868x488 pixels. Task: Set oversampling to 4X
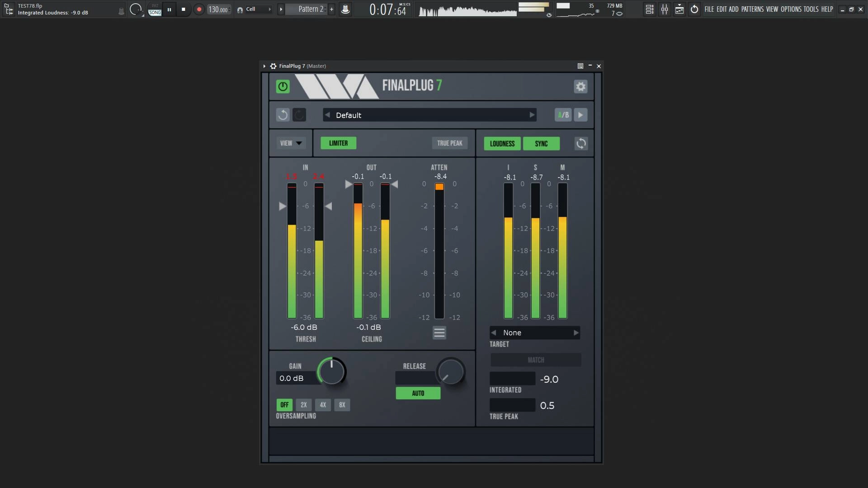[323, 405]
